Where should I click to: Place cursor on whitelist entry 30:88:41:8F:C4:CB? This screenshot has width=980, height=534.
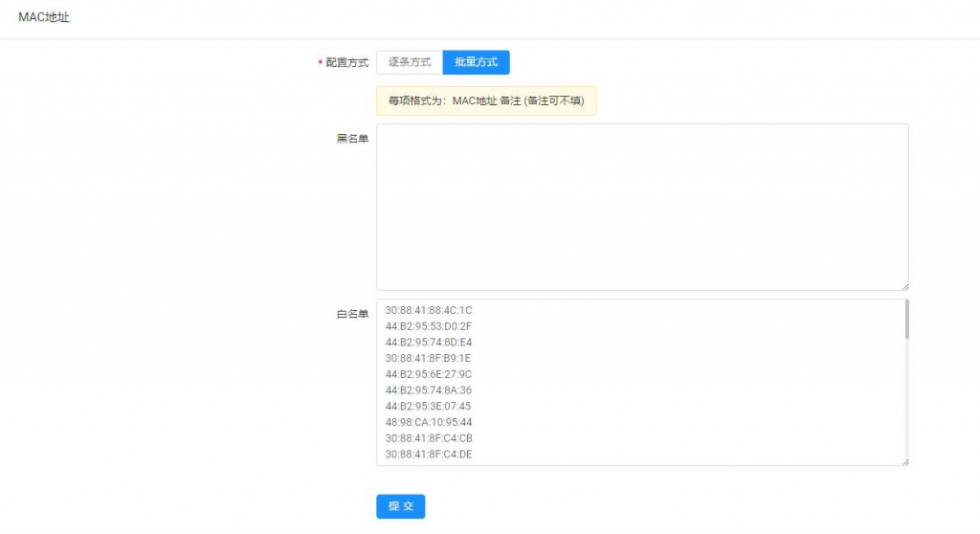point(429,438)
